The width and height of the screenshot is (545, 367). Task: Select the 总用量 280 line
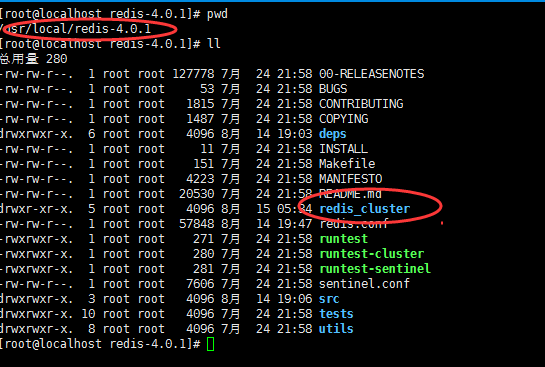click(x=33, y=58)
